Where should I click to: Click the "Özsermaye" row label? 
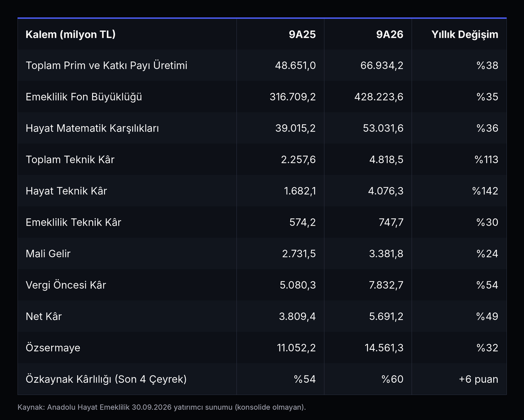tap(53, 348)
